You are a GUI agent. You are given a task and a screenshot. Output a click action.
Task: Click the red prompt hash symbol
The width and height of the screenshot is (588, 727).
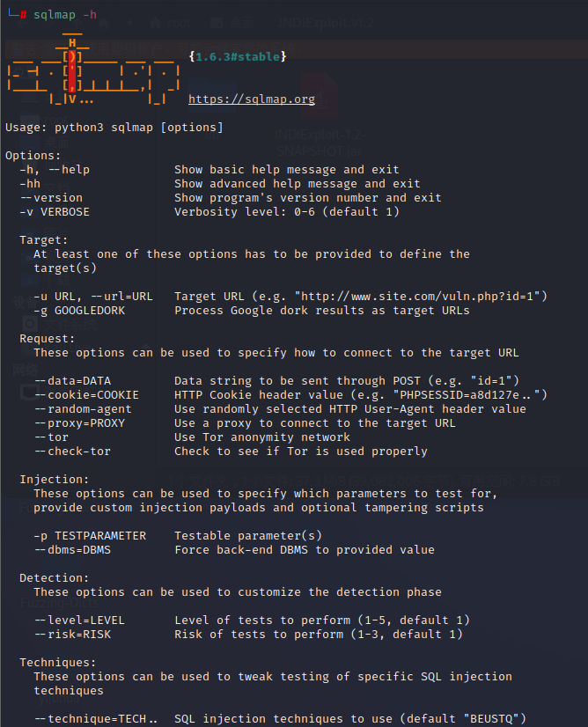23,15
